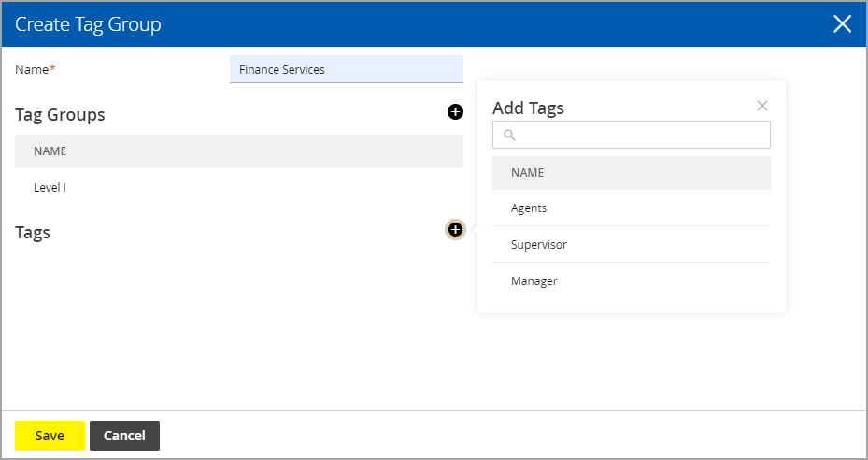Close the Add Tags popup
The height and width of the screenshot is (460, 868).
click(762, 106)
